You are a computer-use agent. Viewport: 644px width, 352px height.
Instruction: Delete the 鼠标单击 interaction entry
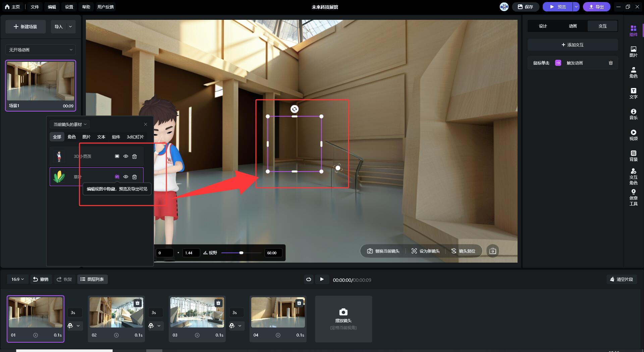(x=610, y=63)
